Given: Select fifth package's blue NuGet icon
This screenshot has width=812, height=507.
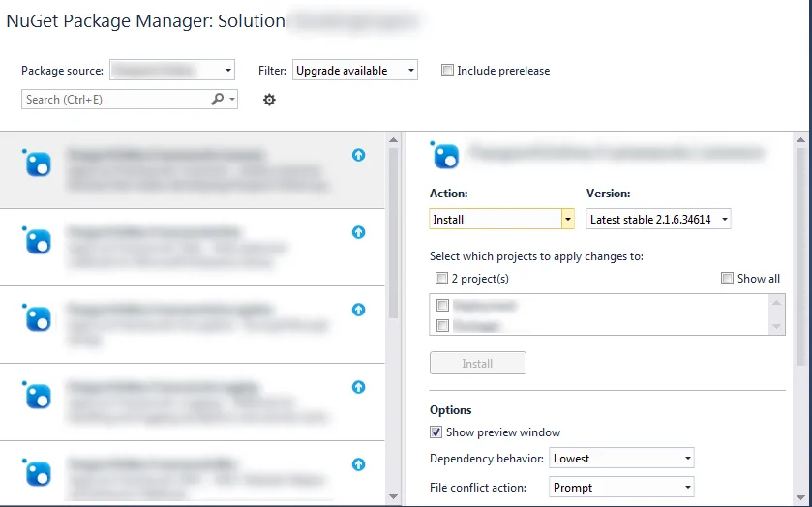Looking at the screenshot, I should pos(37,472).
